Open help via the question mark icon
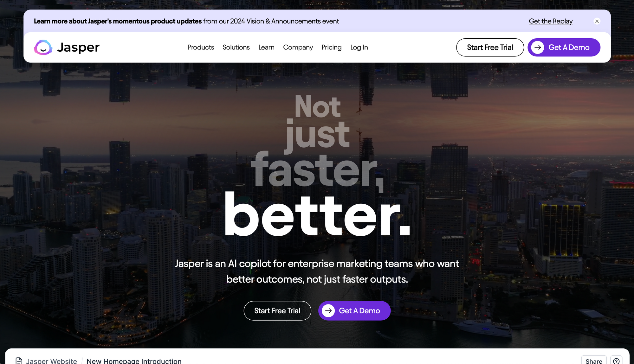Image resolution: width=634 pixels, height=364 pixels. 617,361
